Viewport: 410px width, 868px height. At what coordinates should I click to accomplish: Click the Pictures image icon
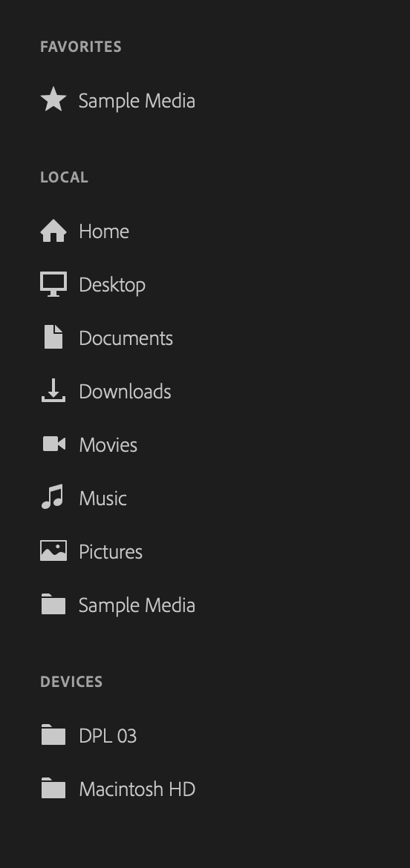click(x=53, y=550)
